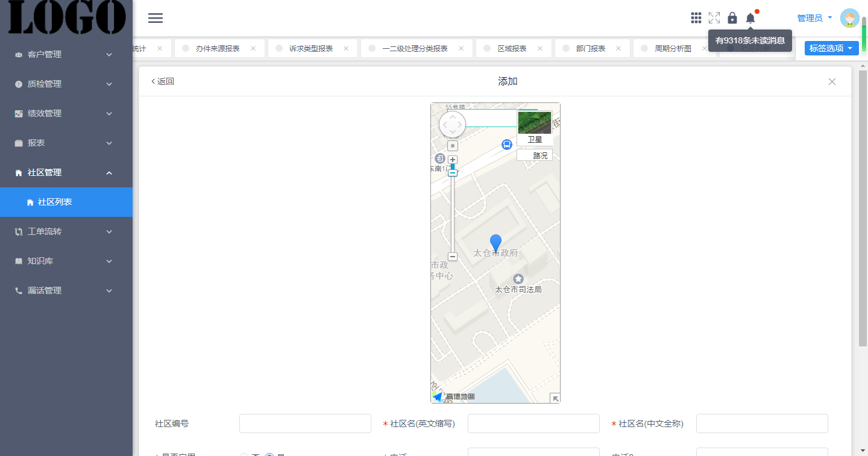Screen dimensions: 868x456
Task: Click the map pan direction control
Action: click(x=453, y=125)
